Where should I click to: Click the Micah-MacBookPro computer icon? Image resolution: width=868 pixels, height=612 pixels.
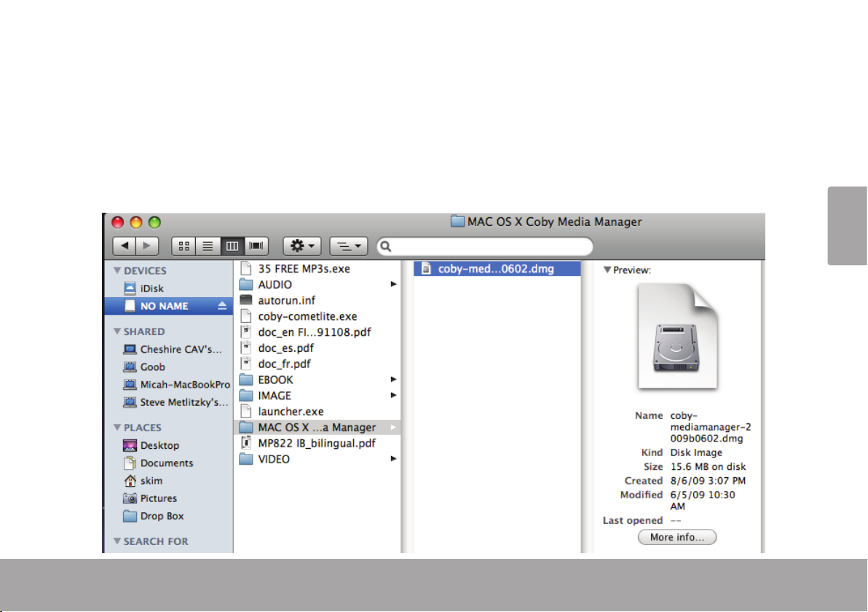[x=130, y=385]
